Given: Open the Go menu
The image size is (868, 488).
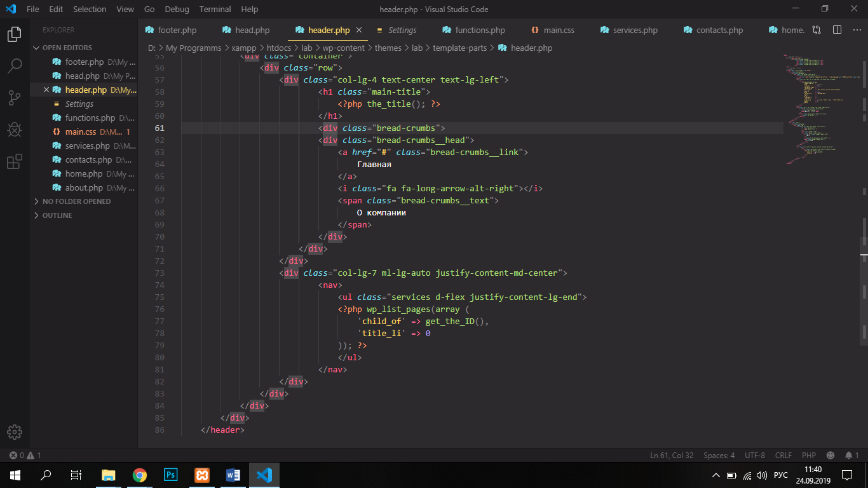Looking at the screenshot, I should point(149,9).
